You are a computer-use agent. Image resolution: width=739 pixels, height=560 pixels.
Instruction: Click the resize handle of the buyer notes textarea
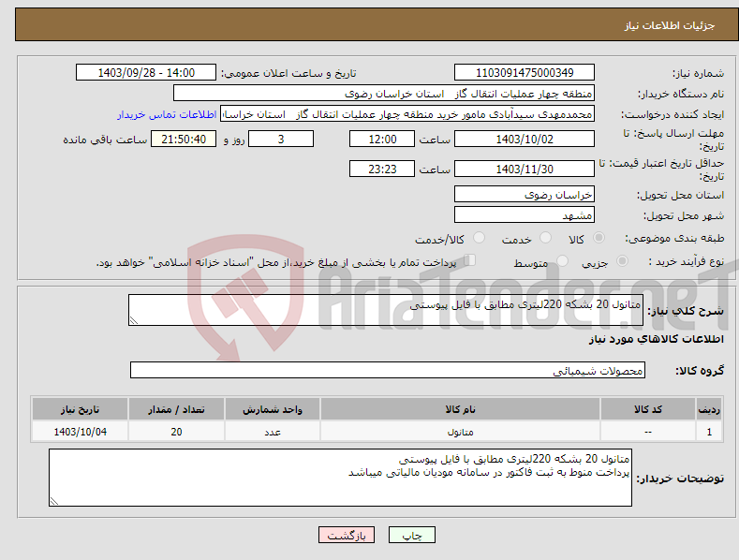click(53, 501)
